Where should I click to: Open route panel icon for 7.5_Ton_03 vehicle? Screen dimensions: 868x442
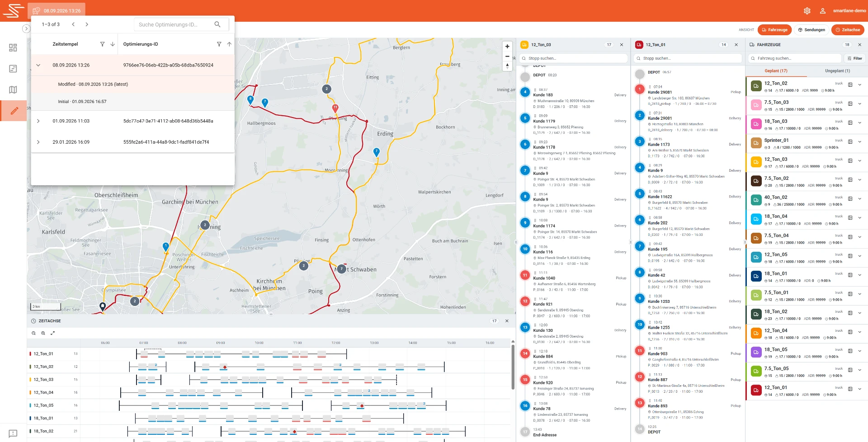pyautogui.click(x=850, y=104)
